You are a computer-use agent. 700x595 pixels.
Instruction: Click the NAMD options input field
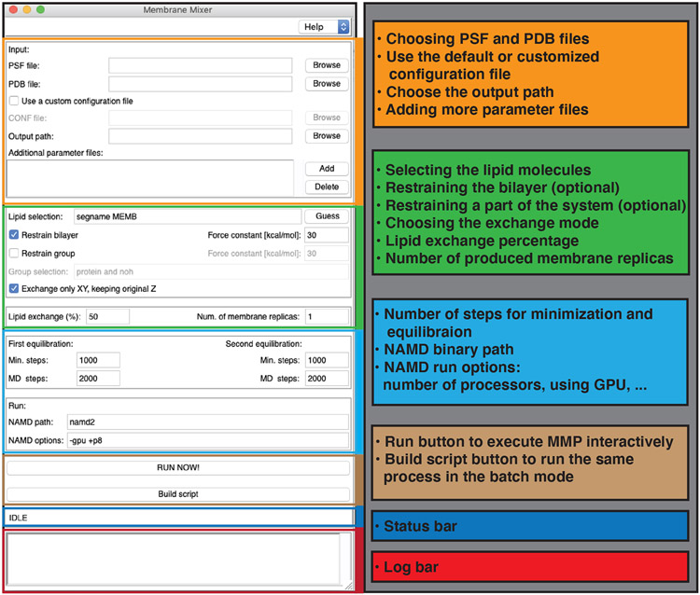pyautogui.click(x=207, y=439)
